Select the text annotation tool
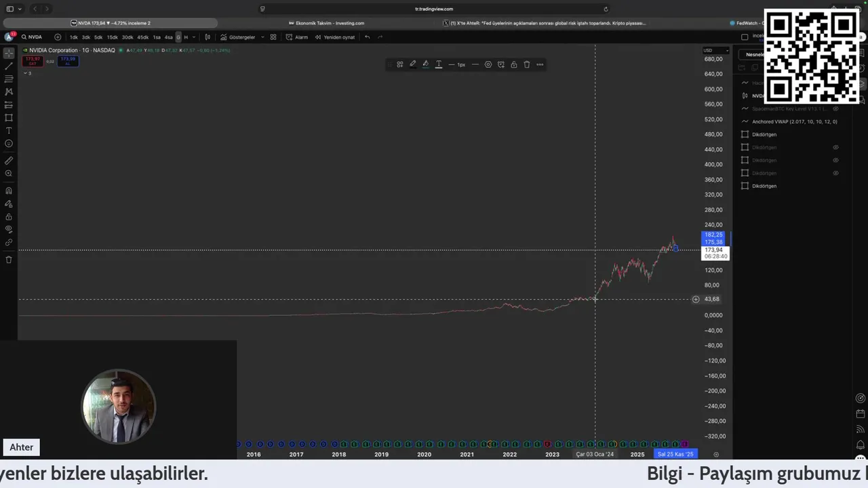The height and width of the screenshot is (488, 868). (9, 130)
